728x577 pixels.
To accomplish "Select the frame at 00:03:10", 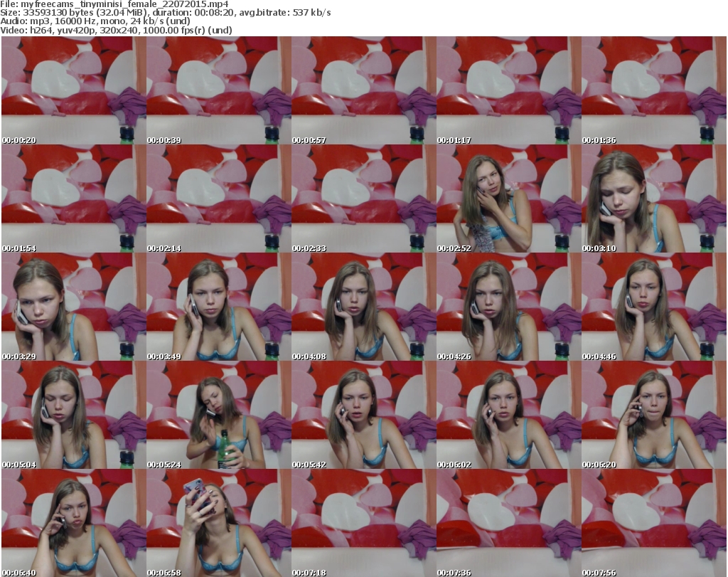I will pos(654,198).
